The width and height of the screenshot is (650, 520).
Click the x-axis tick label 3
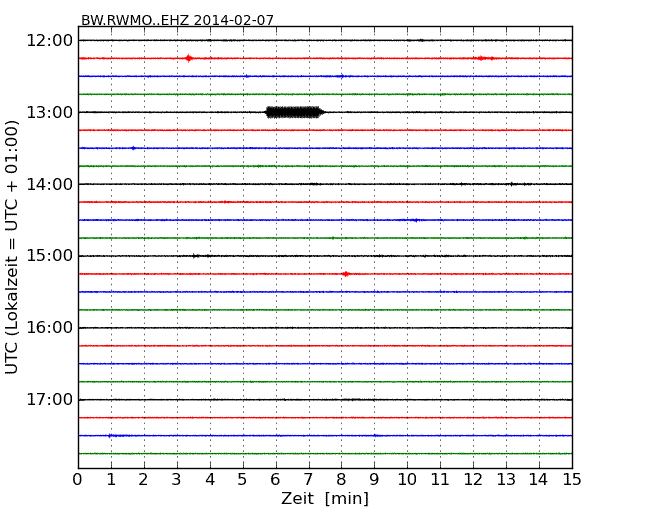pos(177,479)
